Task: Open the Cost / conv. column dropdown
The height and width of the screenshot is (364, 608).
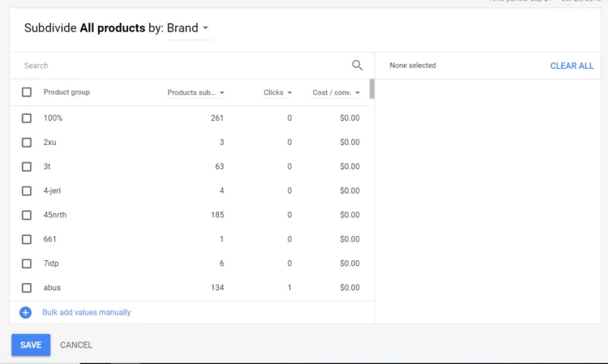Action: click(x=336, y=92)
